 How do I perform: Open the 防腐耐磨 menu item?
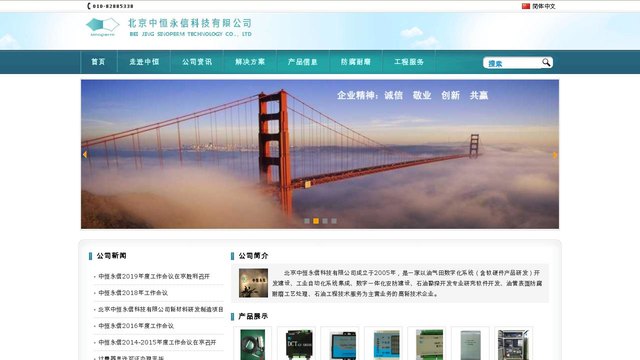(356, 62)
